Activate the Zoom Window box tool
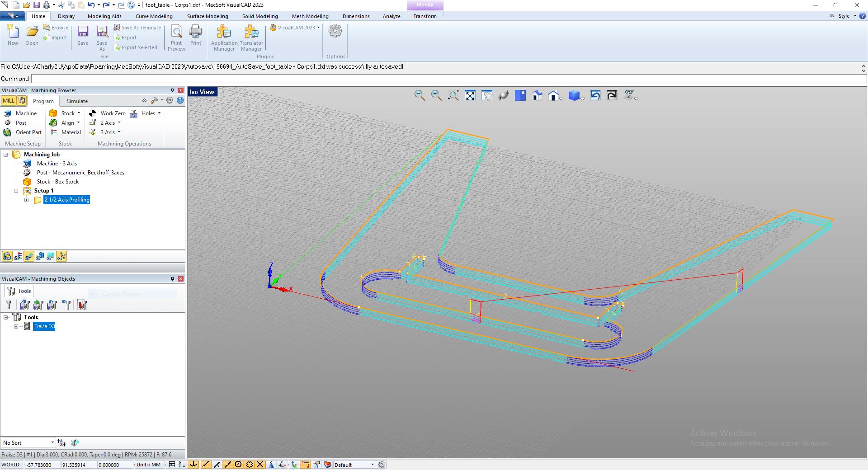Screen dimensions: 868x470 [453, 95]
